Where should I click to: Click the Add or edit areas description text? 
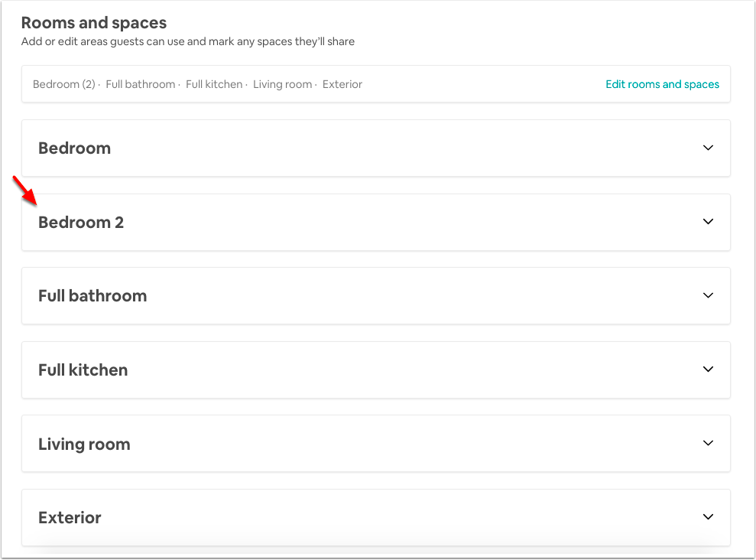(188, 41)
